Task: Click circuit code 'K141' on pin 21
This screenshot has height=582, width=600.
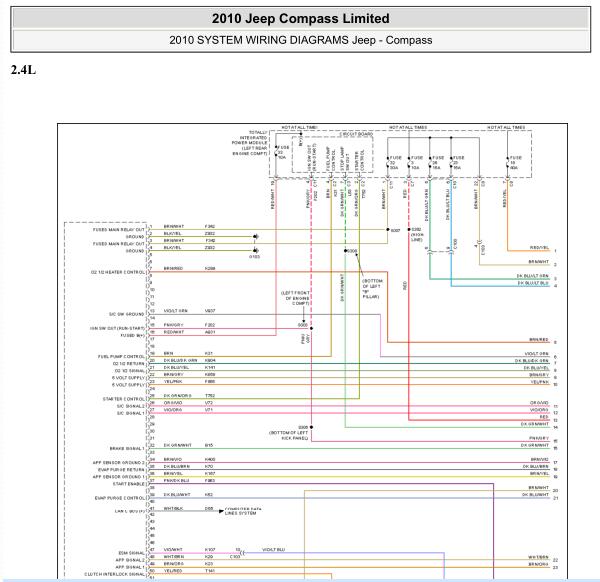Action: pyautogui.click(x=210, y=367)
